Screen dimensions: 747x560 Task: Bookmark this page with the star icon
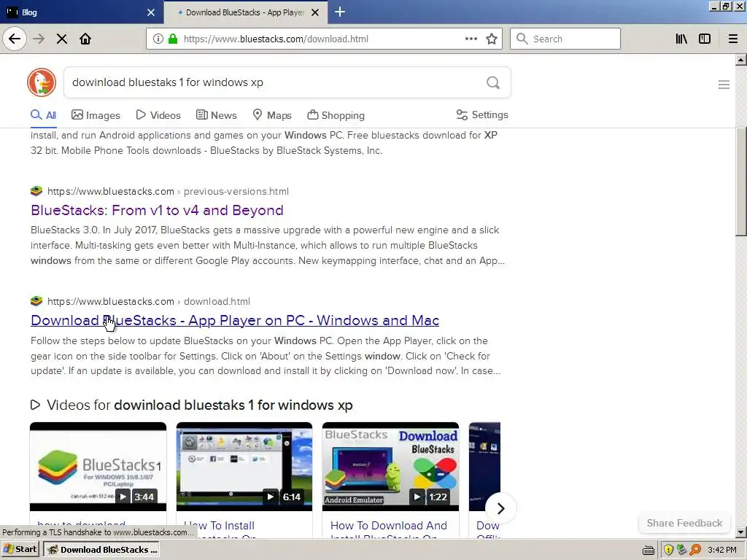[492, 39]
